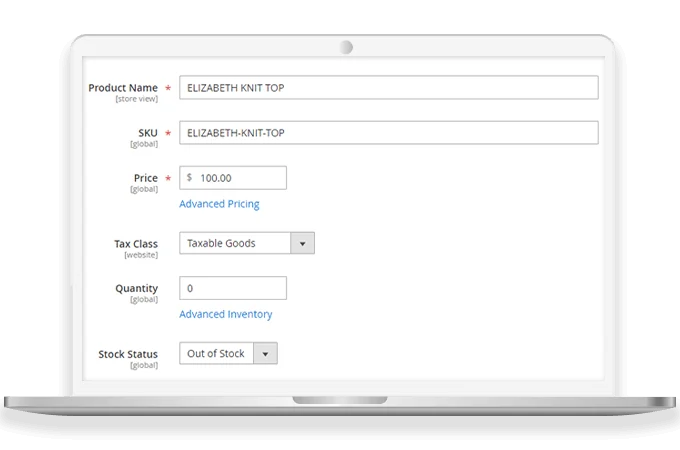Click the Price field label
This screenshot has height=450, width=680.
[x=145, y=178]
